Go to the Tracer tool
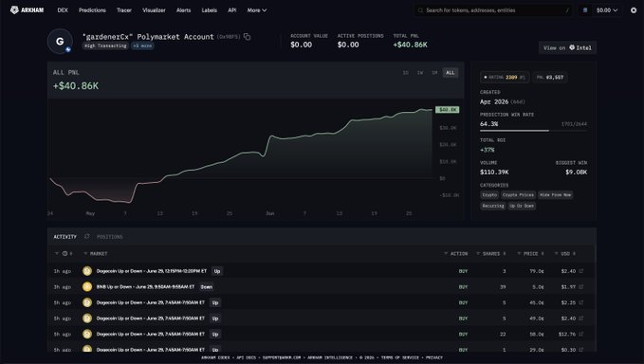644x364 pixels. coord(124,10)
